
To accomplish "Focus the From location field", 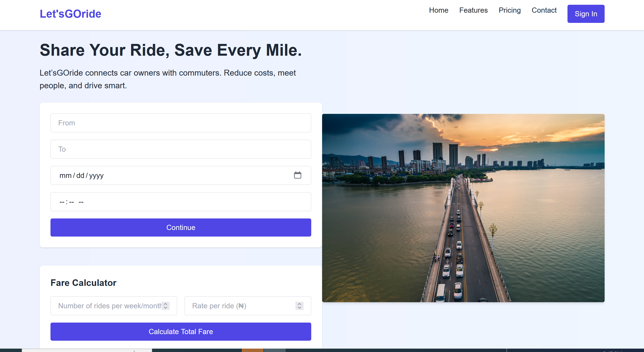I will click(x=181, y=123).
